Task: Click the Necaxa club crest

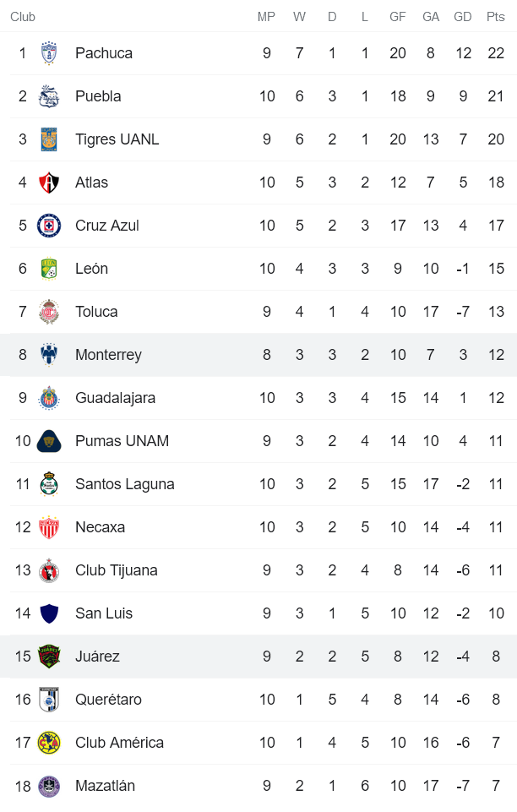Action: (x=50, y=526)
